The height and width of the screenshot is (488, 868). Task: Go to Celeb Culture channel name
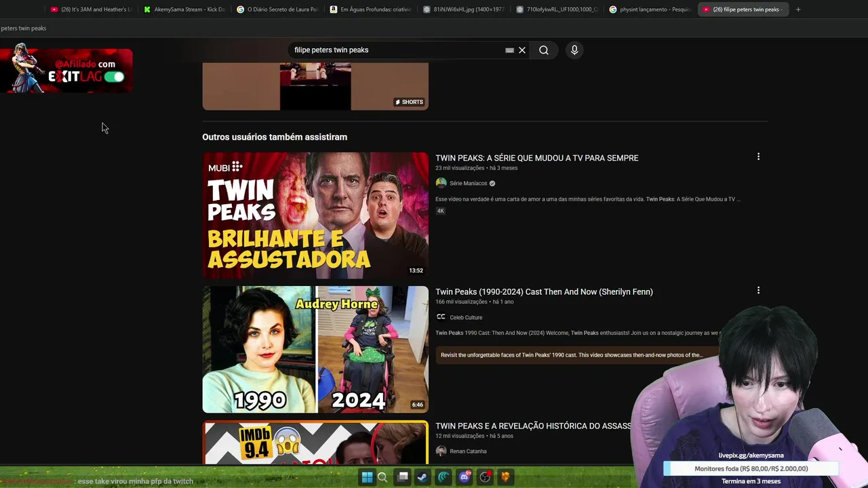click(x=466, y=317)
